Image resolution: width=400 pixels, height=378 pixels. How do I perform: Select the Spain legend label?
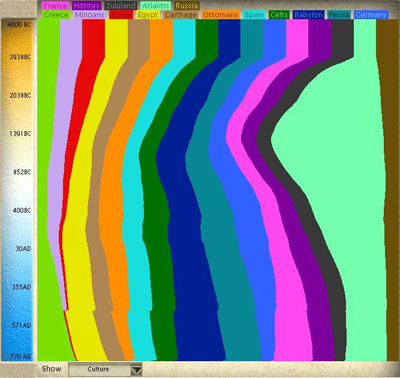point(254,15)
